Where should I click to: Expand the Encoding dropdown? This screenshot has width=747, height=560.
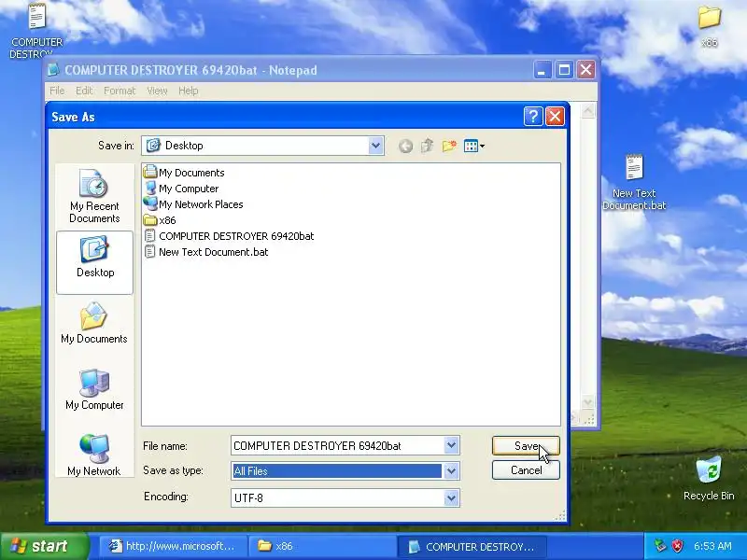pyautogui.click(x=451, y=498)
